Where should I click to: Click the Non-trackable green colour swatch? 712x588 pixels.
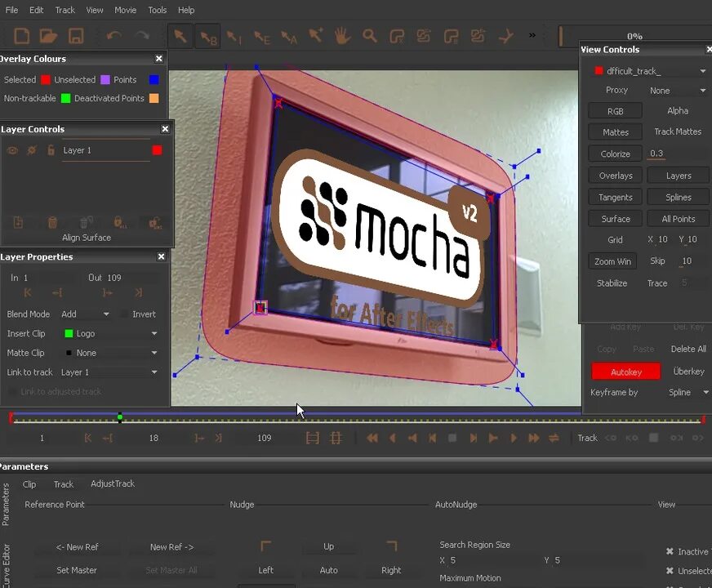(x=66, y=99)
